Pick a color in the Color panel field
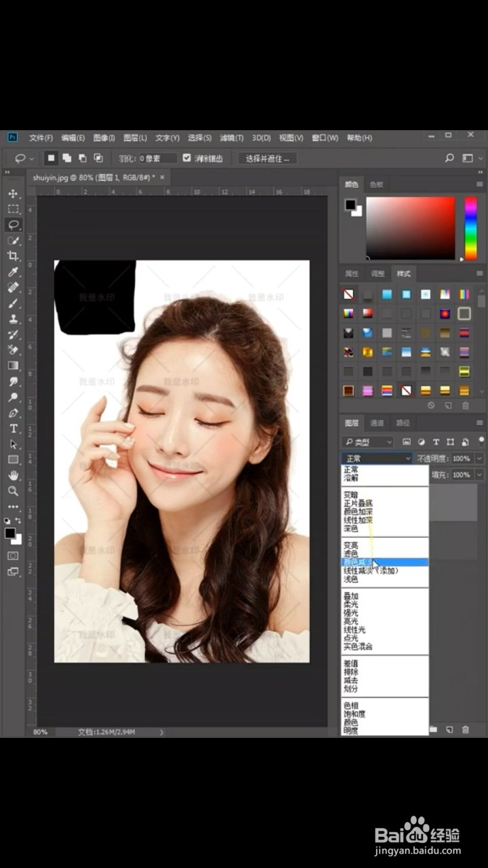The image size is (488, 868). click(x=411, y=228)
